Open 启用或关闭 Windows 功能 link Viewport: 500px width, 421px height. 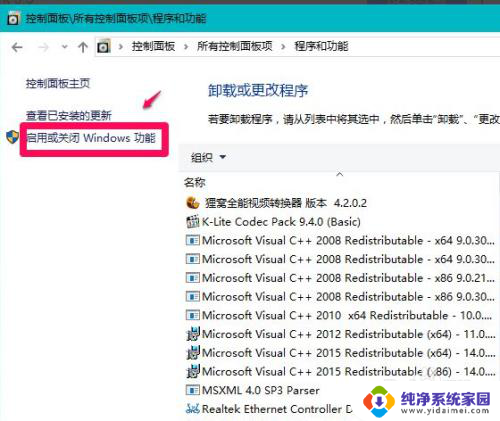(x=91, y=138)
